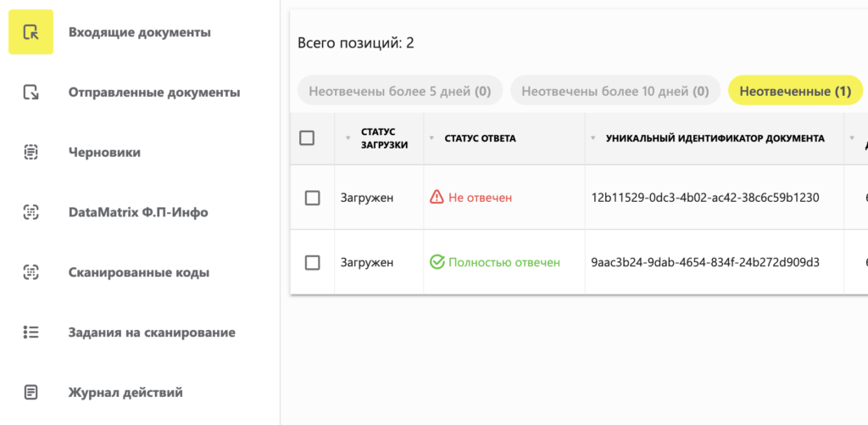The width and height of the screenshot is (868, 425).
Task: Go to the Журнал действий section
Action: click(125, 392)
